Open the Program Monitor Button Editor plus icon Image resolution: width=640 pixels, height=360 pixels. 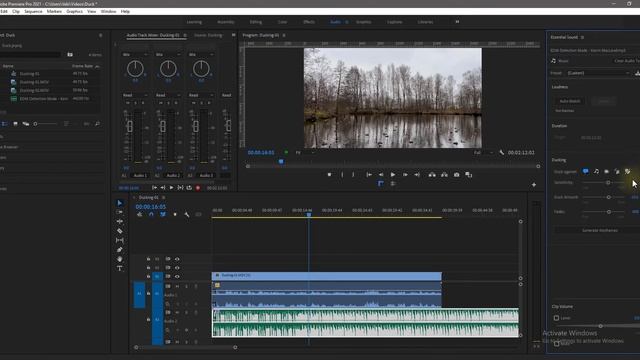[533, 185]
